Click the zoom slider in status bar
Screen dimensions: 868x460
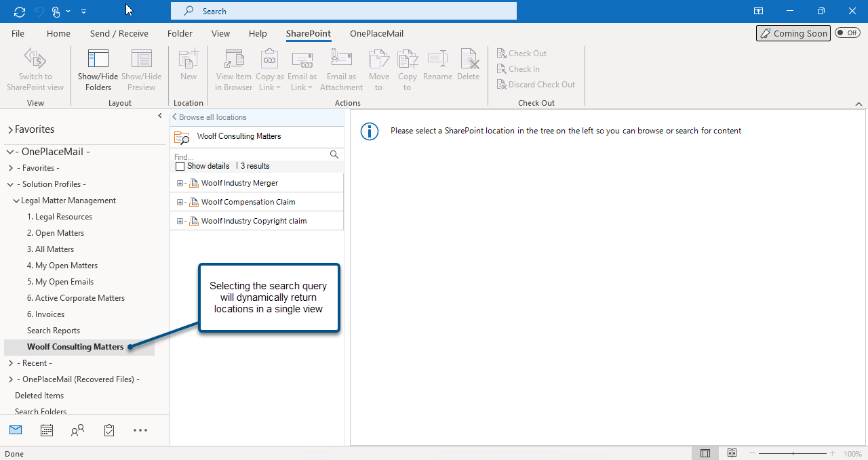[793, 453]
